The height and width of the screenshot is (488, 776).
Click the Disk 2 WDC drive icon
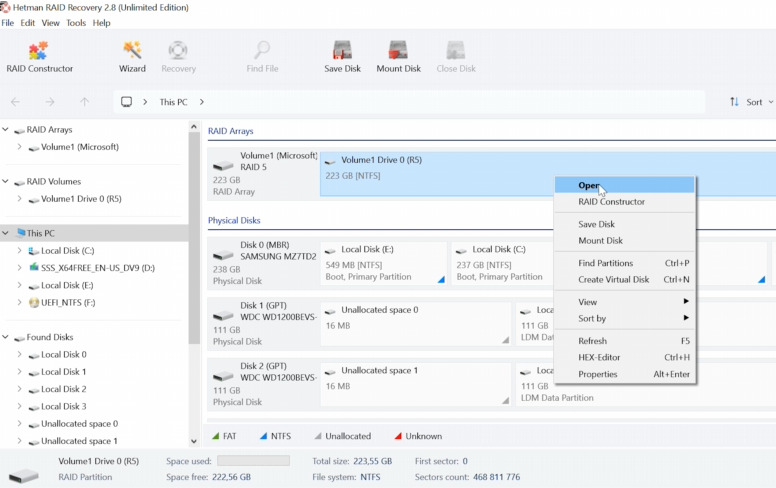(223, 377)
